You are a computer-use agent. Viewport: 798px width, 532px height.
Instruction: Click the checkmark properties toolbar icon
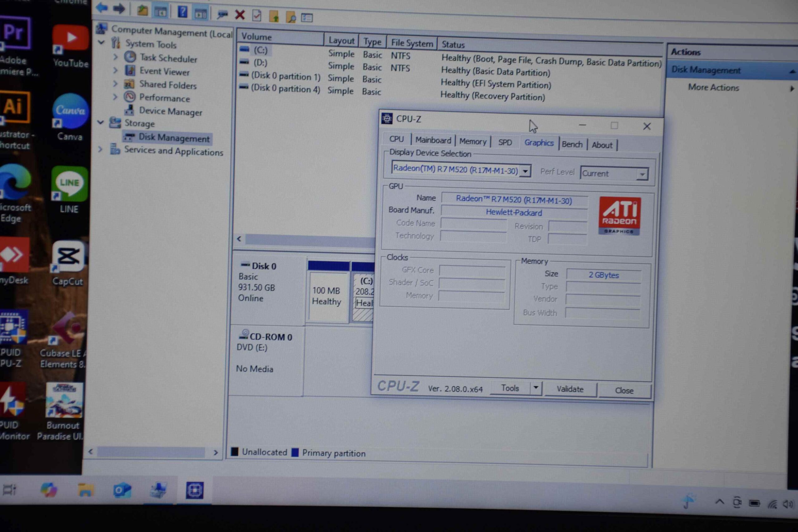pos(257,15)
